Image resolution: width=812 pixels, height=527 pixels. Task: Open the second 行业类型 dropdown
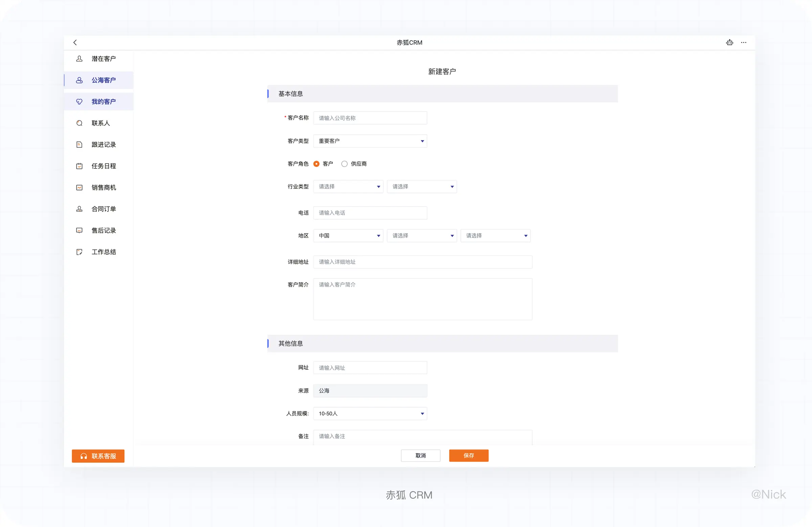coord(422,187)
